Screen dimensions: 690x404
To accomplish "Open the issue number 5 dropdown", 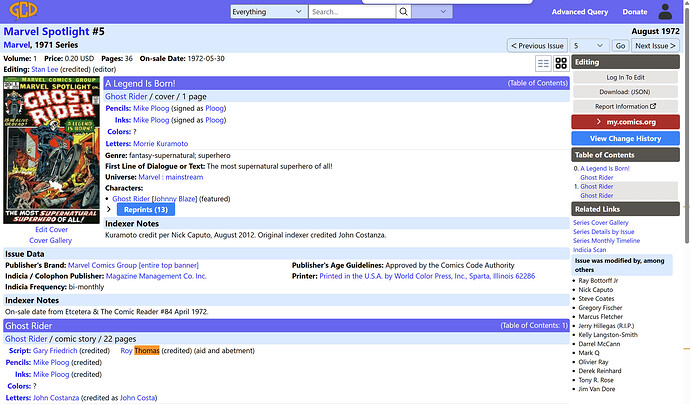I will (589, 46).
